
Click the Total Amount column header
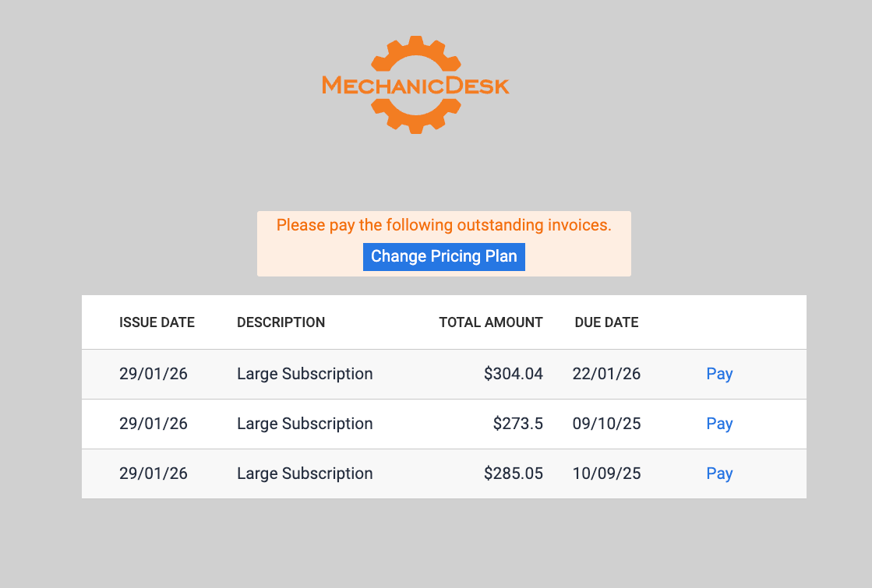pos(490,322)
